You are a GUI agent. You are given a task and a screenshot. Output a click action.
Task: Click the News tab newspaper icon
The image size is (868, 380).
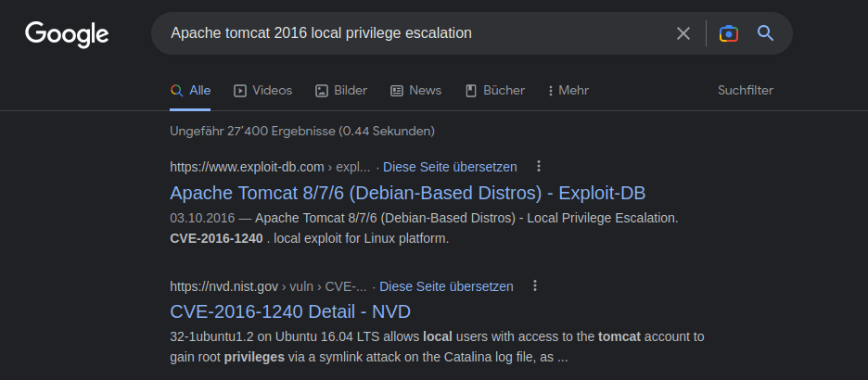pos(396,91)
